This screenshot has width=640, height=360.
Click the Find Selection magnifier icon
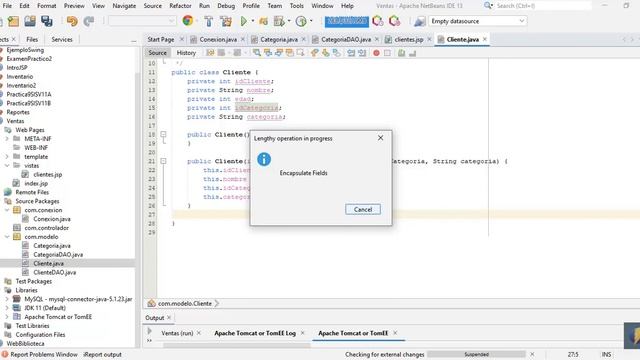pos(257,53)
